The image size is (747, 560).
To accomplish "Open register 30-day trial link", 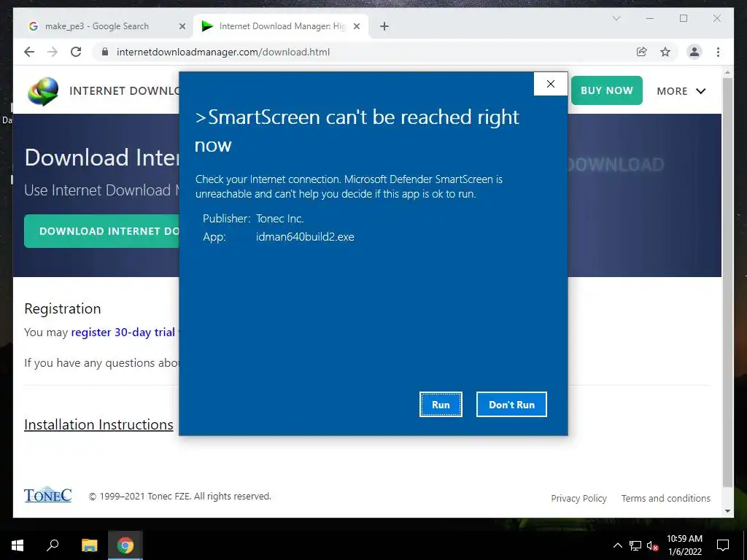I will [x=123, y=332].
